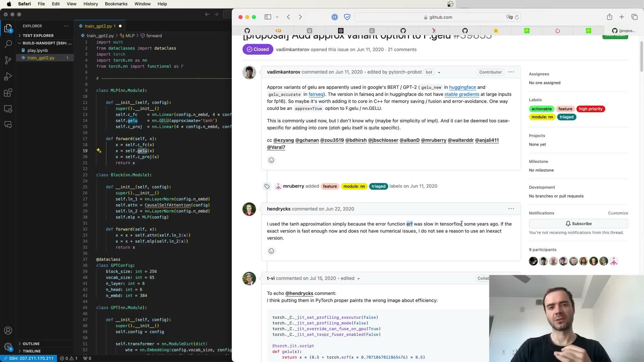Open the Extensions view
This screenshot has width=644, height=362.
(x=8, y=93)
